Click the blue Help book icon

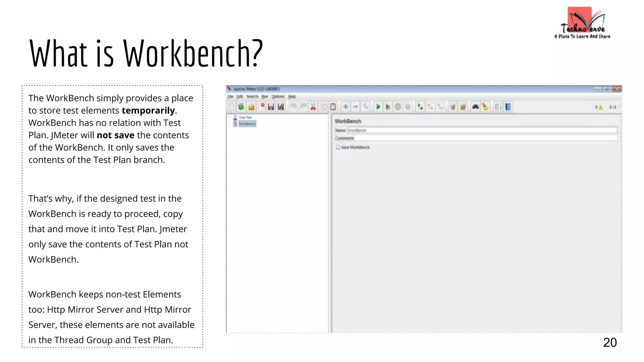point(508,107)
